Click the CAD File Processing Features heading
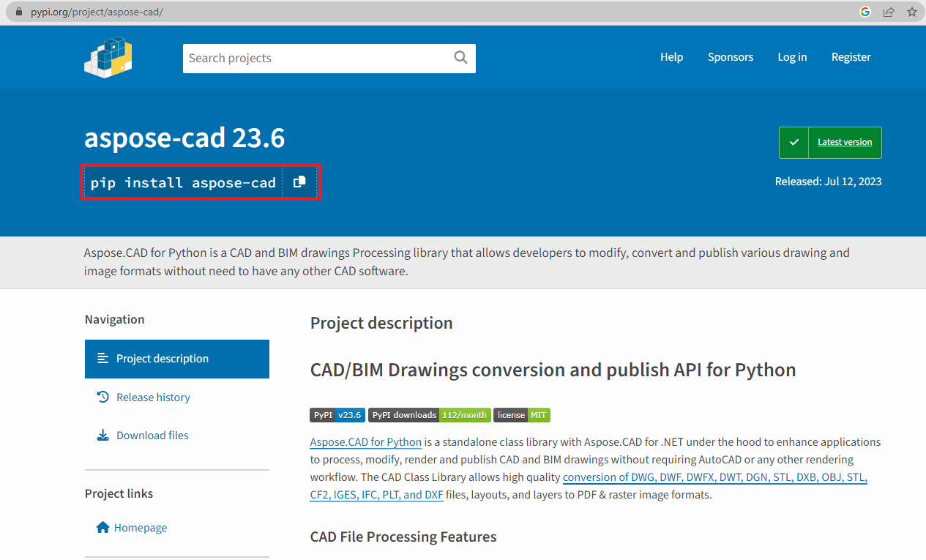926x560 pixels. [x=403, y=537]
